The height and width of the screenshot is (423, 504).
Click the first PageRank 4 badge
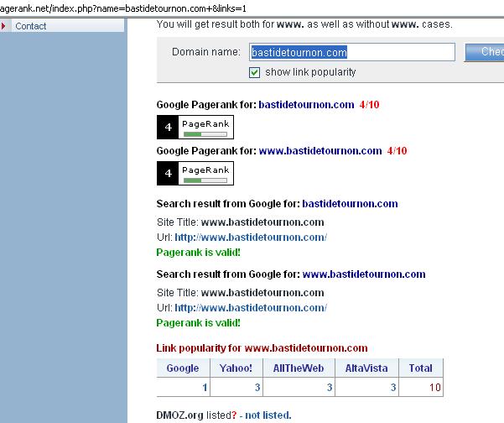pos(195,127)
